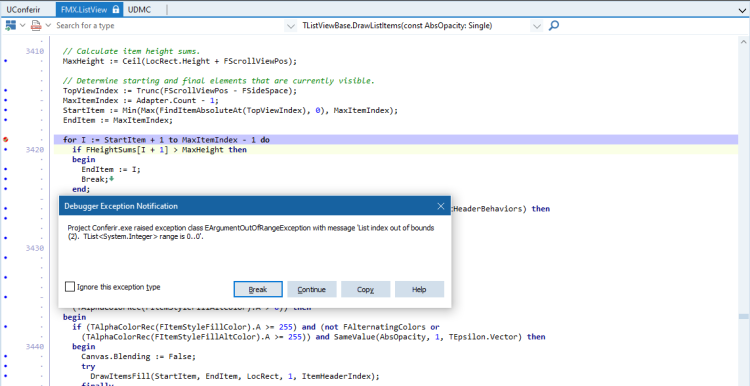Click the Continue button
This screenshot has height=386, width=750.
312,289
